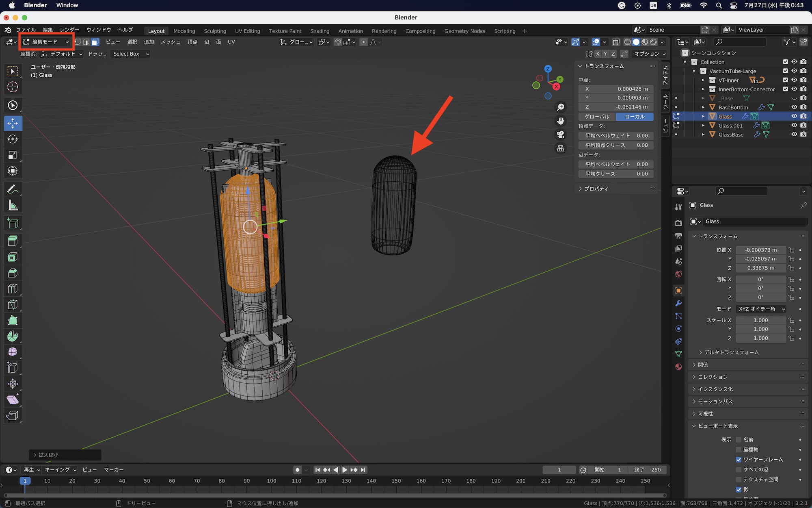This screenshot has width=812, height=508.
Task: Toggle X-ray display in viewport header
Action: tap(616, 42)
